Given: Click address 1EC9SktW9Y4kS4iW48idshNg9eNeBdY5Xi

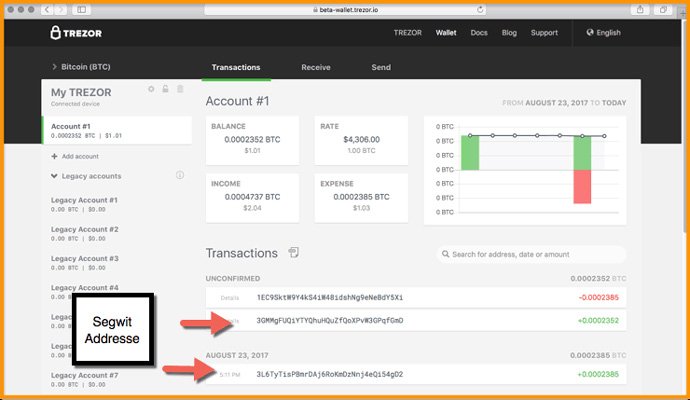Looking at the screenshot, I should coord(330,297).
